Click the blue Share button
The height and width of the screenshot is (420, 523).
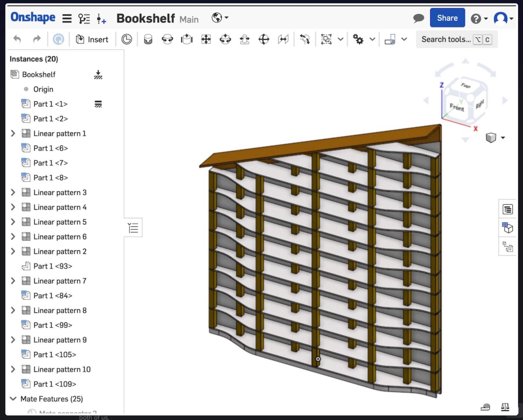tap(447, 18)
